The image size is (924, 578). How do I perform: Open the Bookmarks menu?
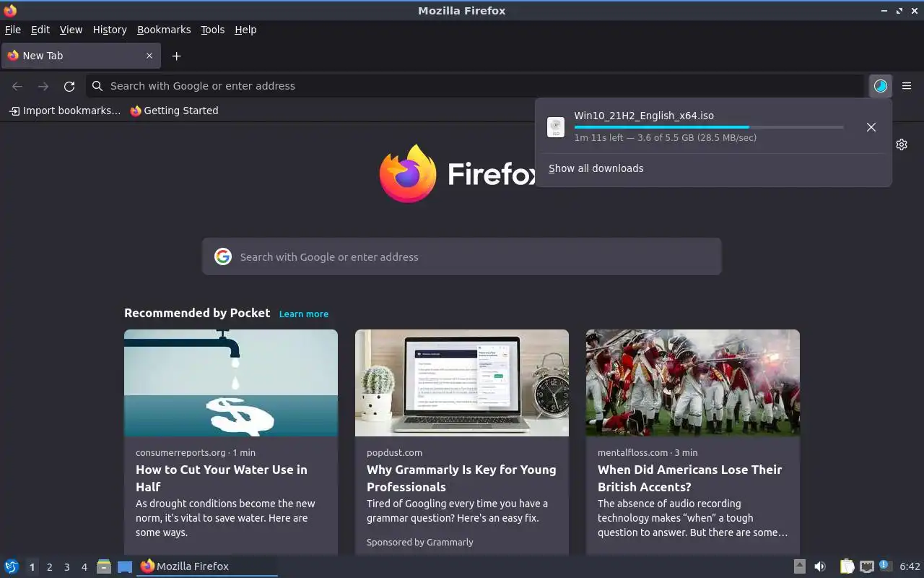tap(164, 30)
